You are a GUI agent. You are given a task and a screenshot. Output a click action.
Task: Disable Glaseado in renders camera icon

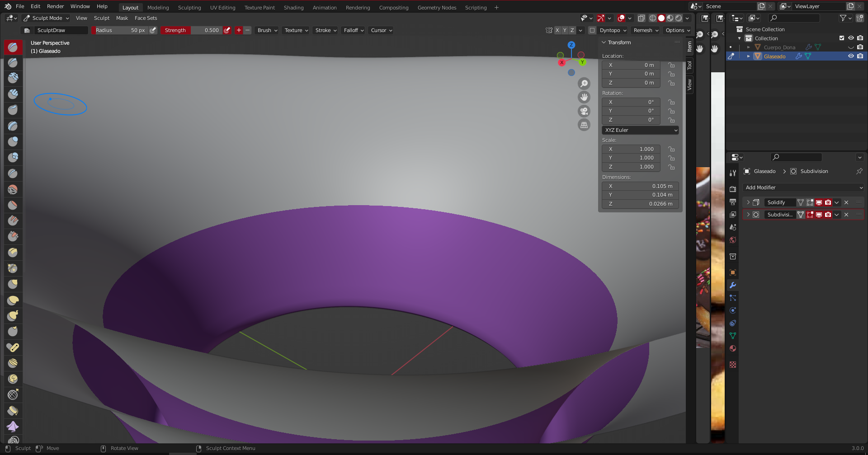pyautogui.click(x=860, y=56)
